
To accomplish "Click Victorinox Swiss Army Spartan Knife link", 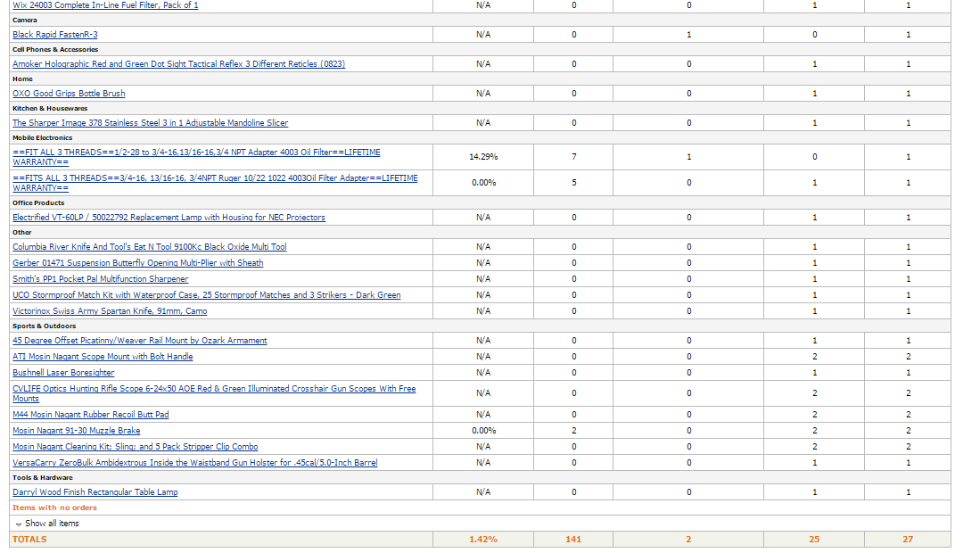I will pyautogui.click(x=110, y=311).
